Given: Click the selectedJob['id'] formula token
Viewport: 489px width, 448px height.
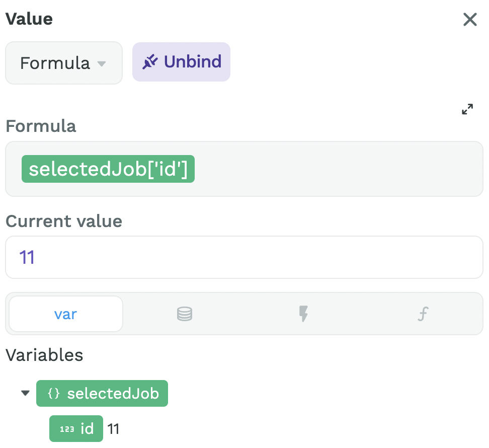Looking at the screenshot, I should 108,169.
